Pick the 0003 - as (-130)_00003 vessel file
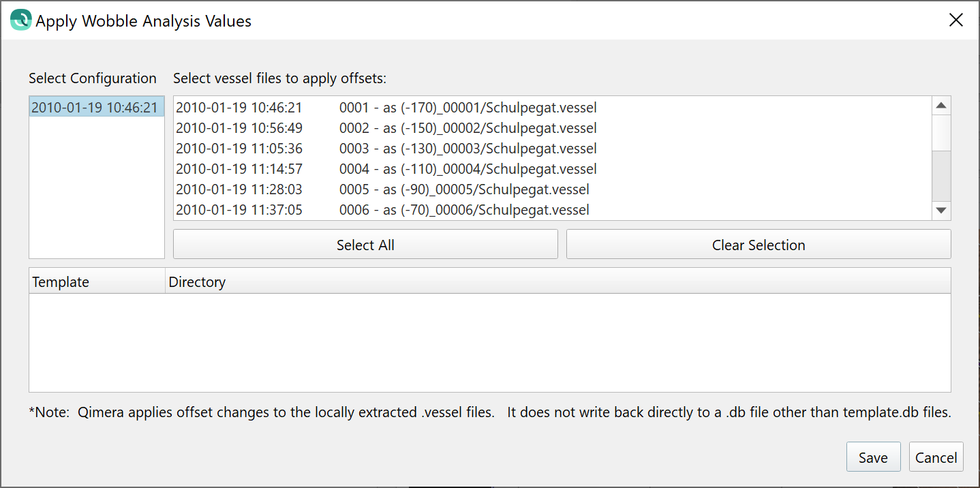The image size is (980, 488). pyautogui.click(x=386, y=149)
